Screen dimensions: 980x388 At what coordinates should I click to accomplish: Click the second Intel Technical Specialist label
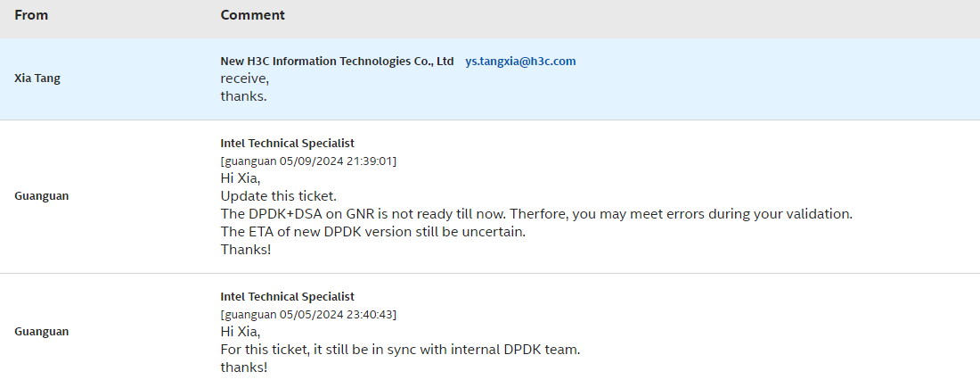click(288, 297)
